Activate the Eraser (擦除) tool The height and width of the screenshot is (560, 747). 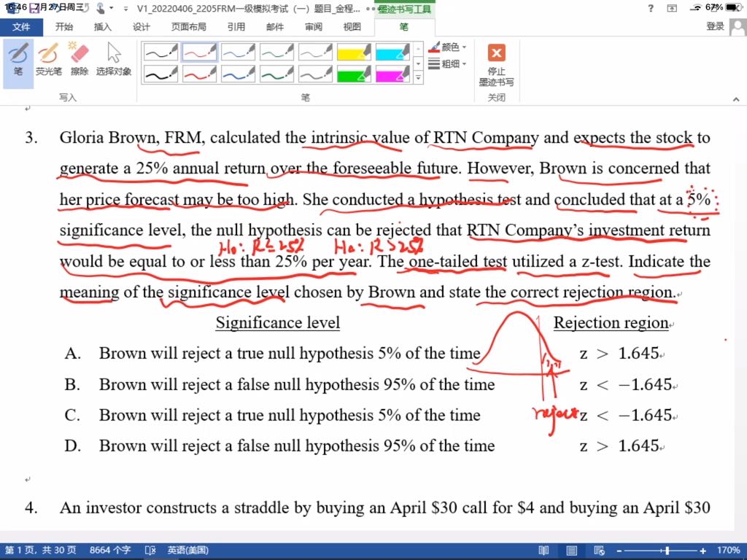79,60
